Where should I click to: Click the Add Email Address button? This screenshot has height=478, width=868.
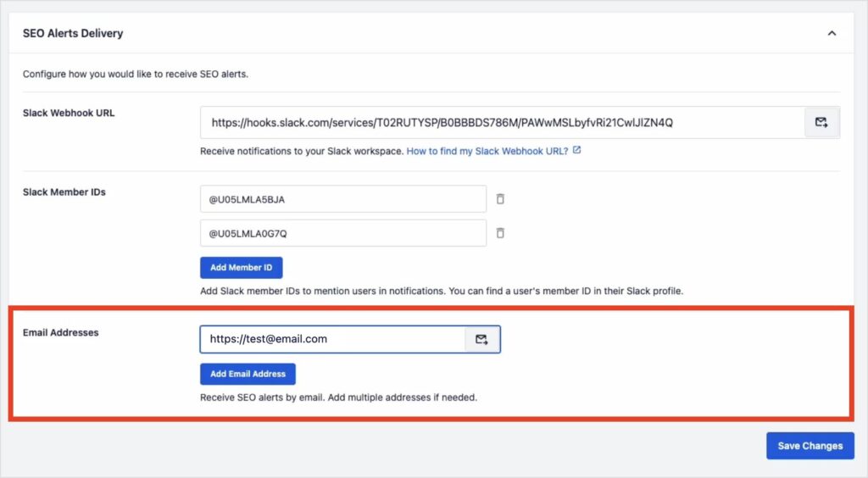[248, 374]
